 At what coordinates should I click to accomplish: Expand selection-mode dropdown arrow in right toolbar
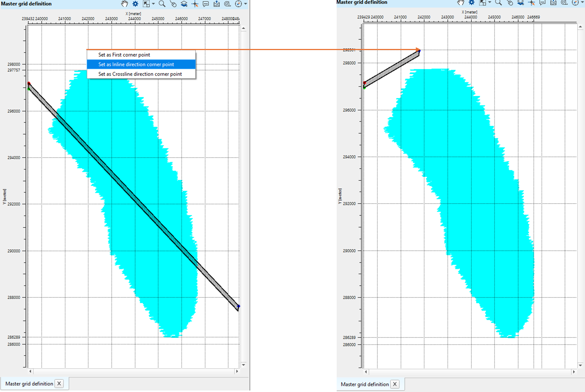pos(490,2)
